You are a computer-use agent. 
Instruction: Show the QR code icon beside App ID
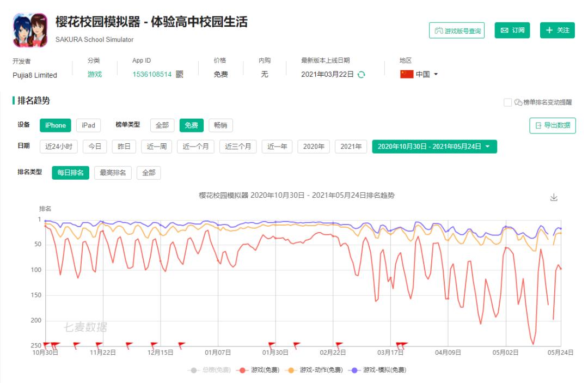(x=180, y=74)
